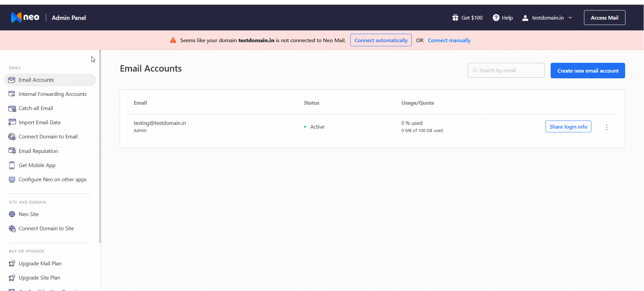Click the Configure Neo monitor icon
This screenshot has width=644, height=291.
point(12,180)
